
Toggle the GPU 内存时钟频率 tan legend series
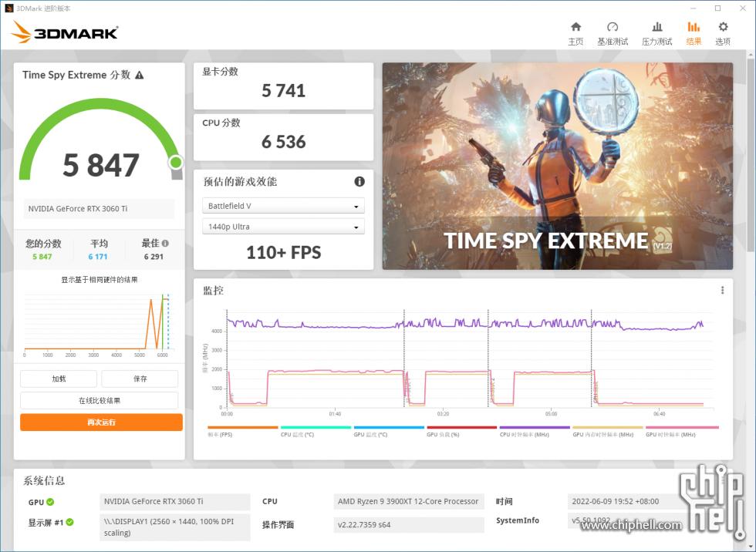pyautogui.click(x=608, y=431)
